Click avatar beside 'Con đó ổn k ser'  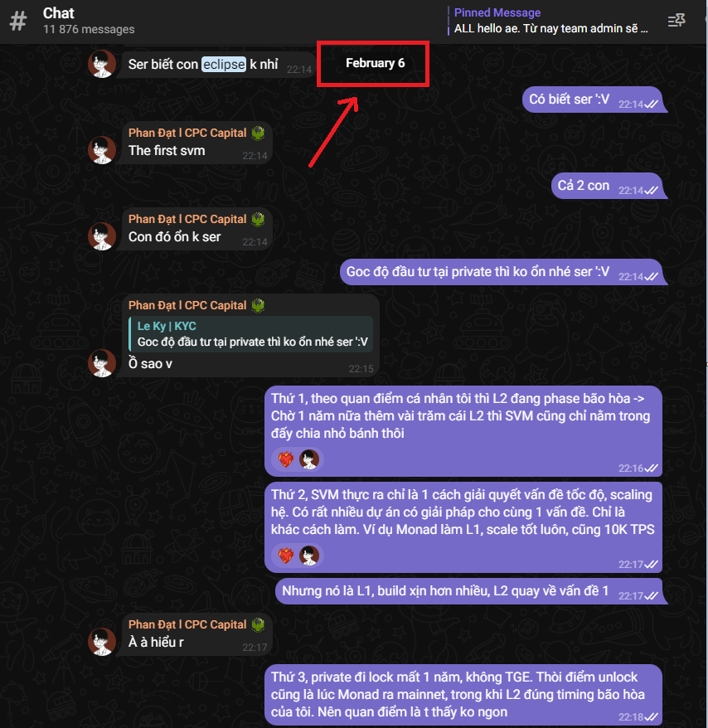pyautogui.click(x=102, y=235)
